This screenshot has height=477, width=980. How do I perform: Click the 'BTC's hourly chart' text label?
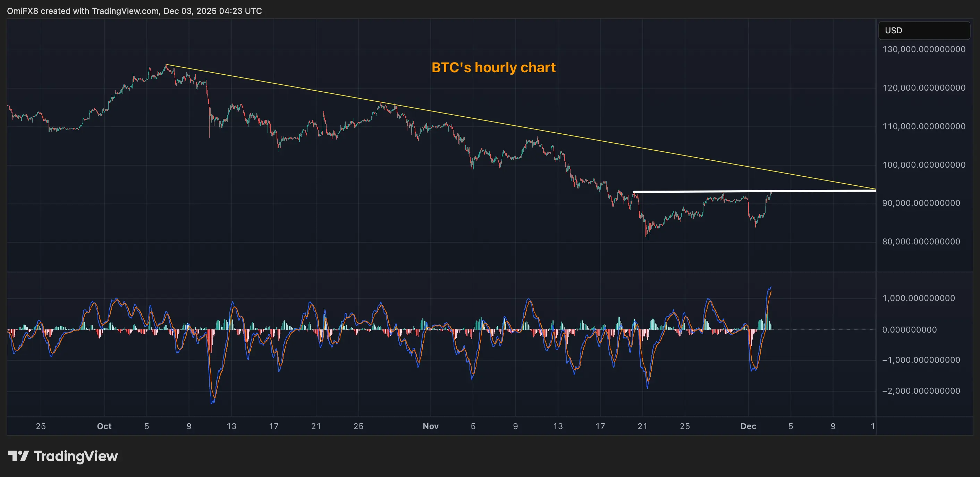click(493, 67)
